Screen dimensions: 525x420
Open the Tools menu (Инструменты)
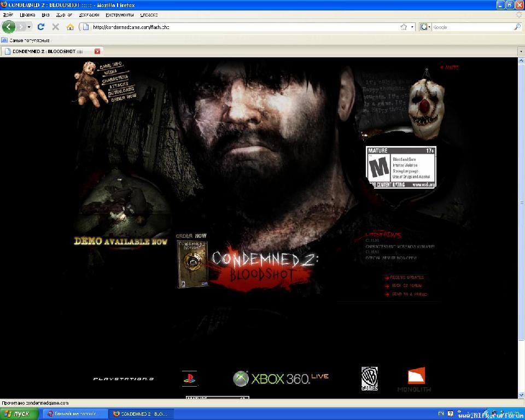120,15
